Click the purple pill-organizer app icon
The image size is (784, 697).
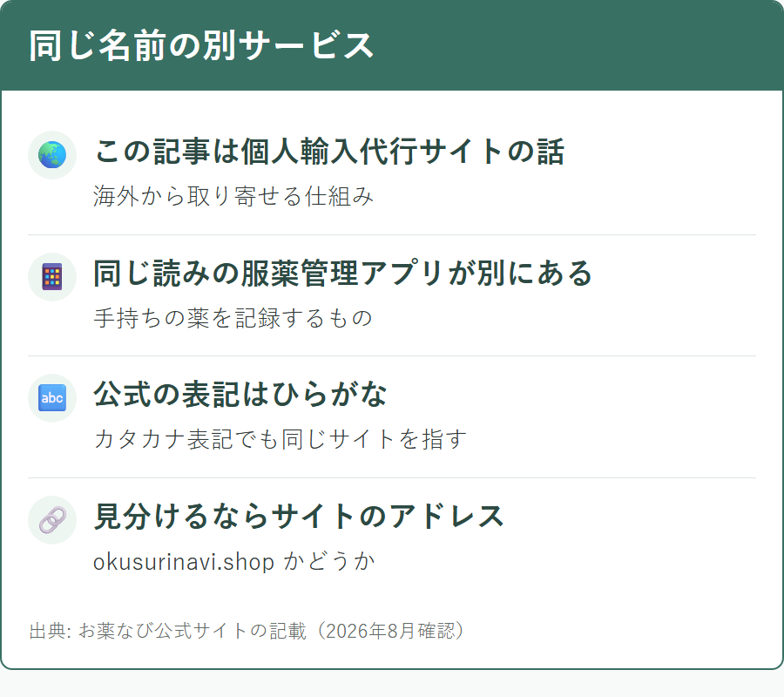click(52, 276)
